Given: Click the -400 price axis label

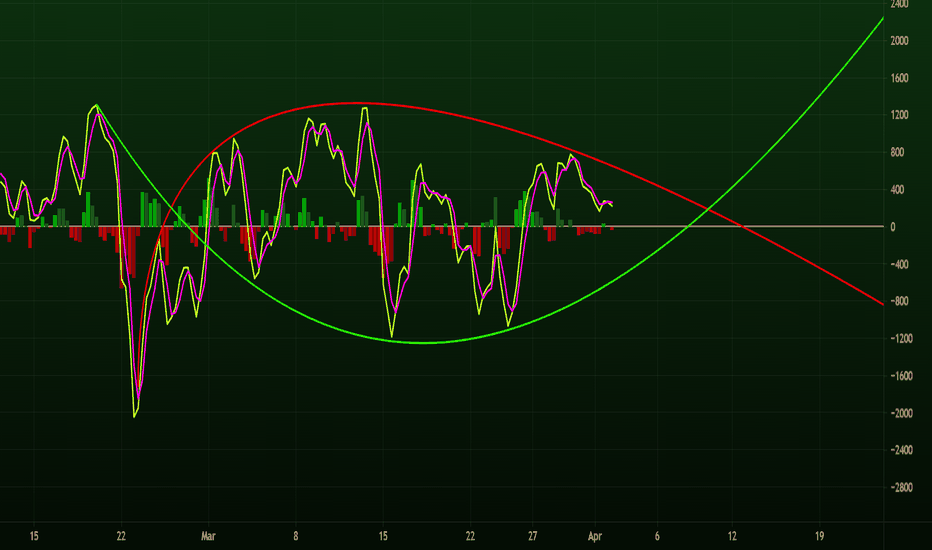Looking at the screenshot, I should tap(899, 264).
